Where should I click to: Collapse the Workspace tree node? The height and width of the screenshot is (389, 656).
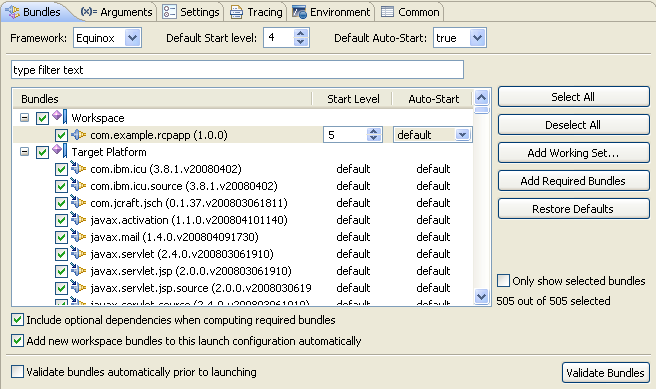pos(24,118)
